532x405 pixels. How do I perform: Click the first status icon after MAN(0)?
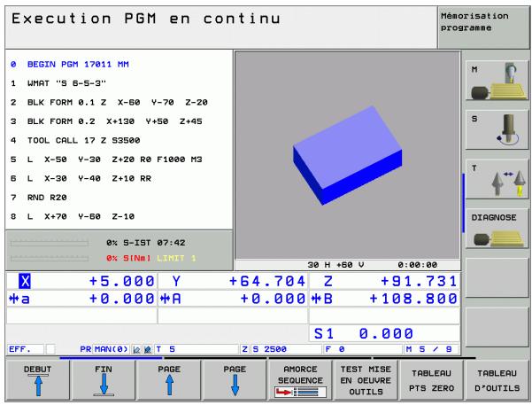[x=136, y=349]
